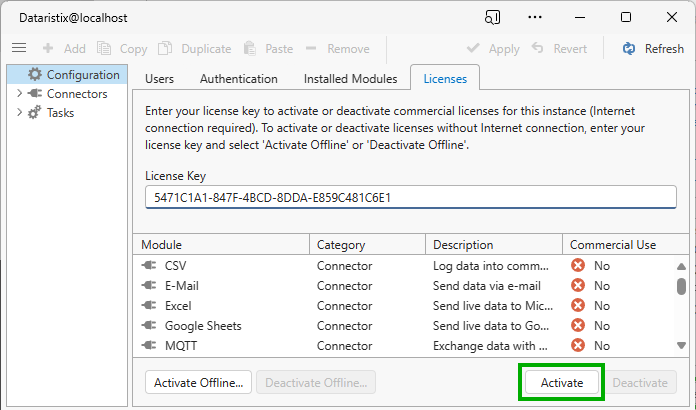Expand the Connectors tree node

19,94
